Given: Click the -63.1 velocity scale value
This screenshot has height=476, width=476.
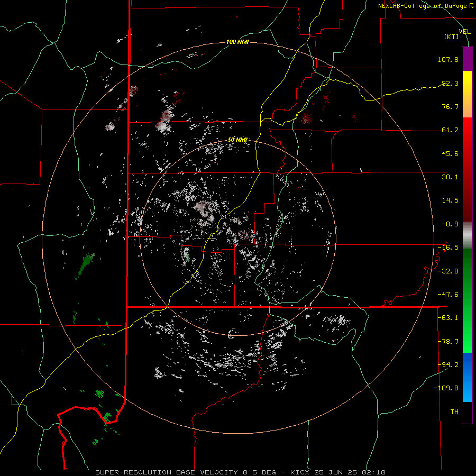Looking at the screenshot, I should (x=448, y=318).
